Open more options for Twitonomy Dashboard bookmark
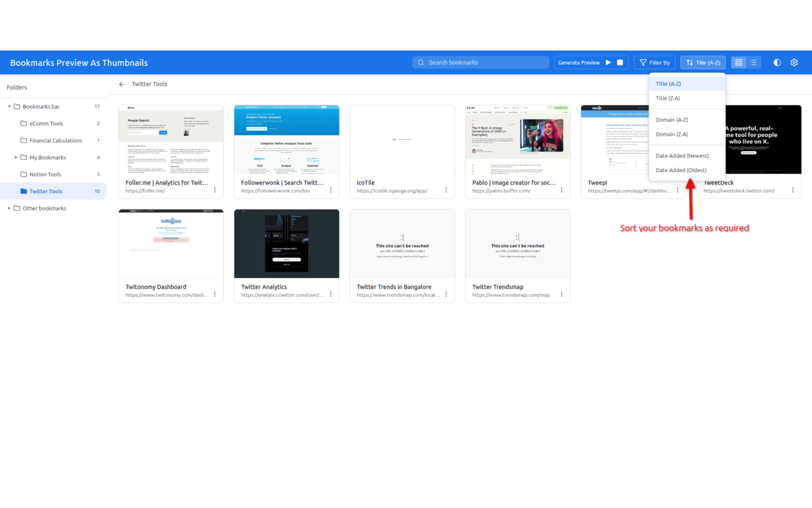This screenshot has width=812, height=508. (215, 294)
